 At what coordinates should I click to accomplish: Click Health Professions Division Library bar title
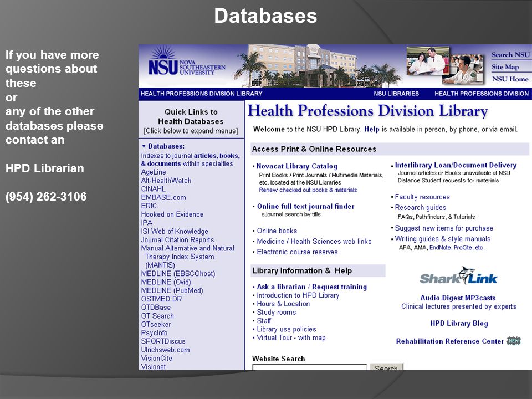coord(202,94)
